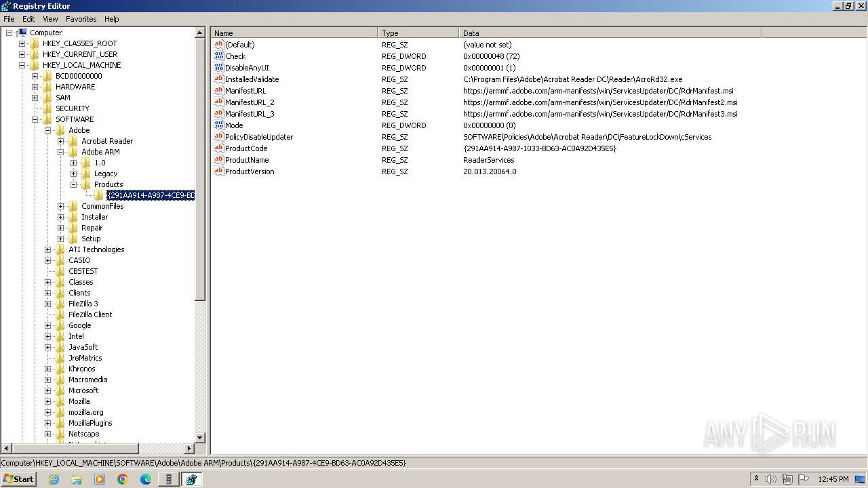This screenshot has height=488, width=868.
Task: Click the ManifestURL_3 value icon
Action: pyautogui.click(x=218, y=113)
